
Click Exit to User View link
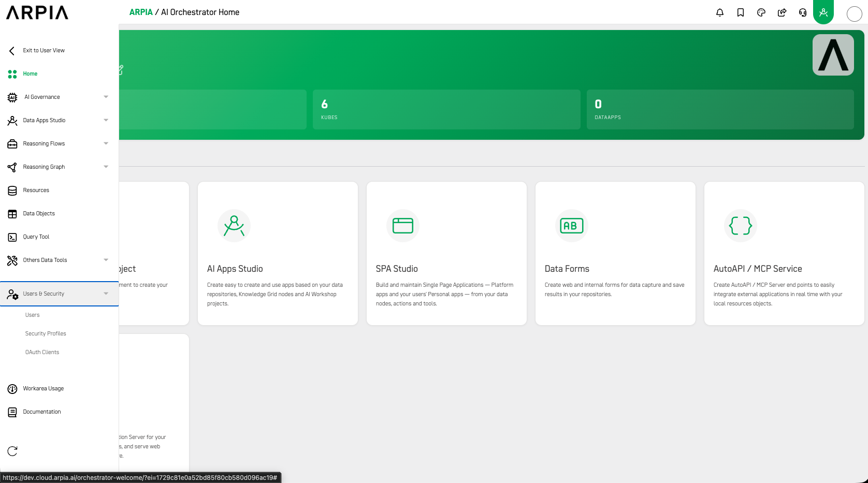44,51
